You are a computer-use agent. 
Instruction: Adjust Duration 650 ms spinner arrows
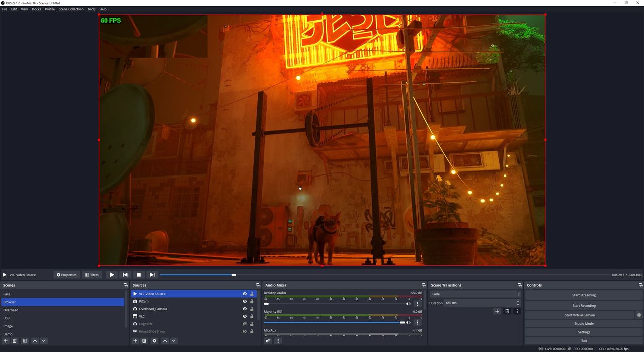518,303
